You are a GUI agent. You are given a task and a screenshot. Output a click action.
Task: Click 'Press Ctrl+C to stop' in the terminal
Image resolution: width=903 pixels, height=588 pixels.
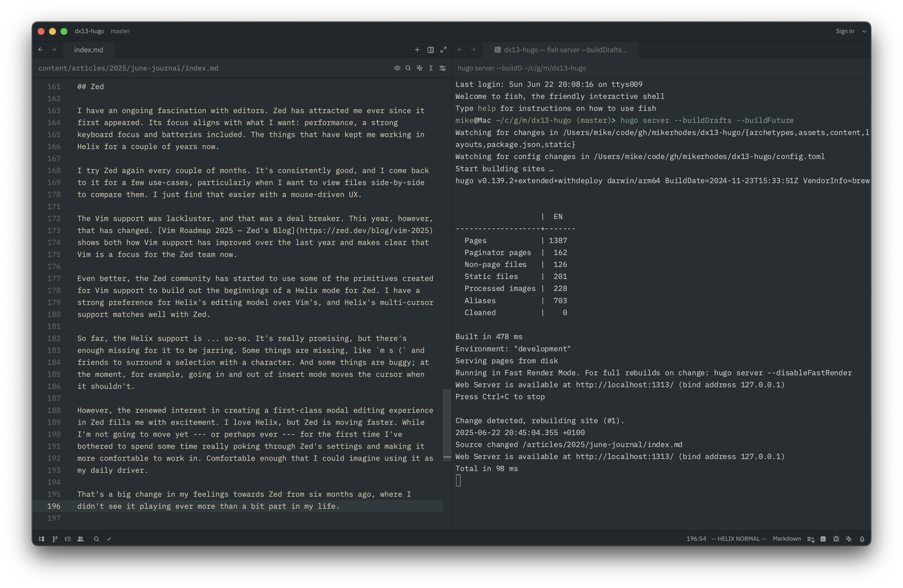[x=500, y=396]
